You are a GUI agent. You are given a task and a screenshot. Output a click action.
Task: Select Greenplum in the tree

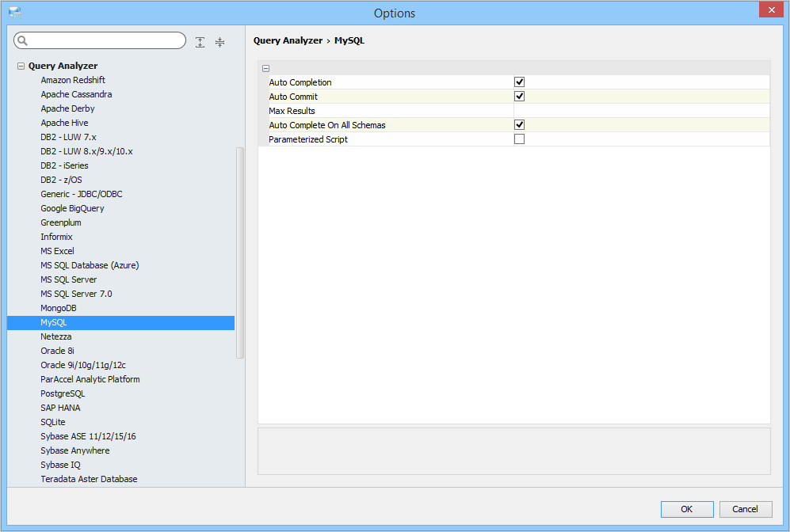click(61, 222)
